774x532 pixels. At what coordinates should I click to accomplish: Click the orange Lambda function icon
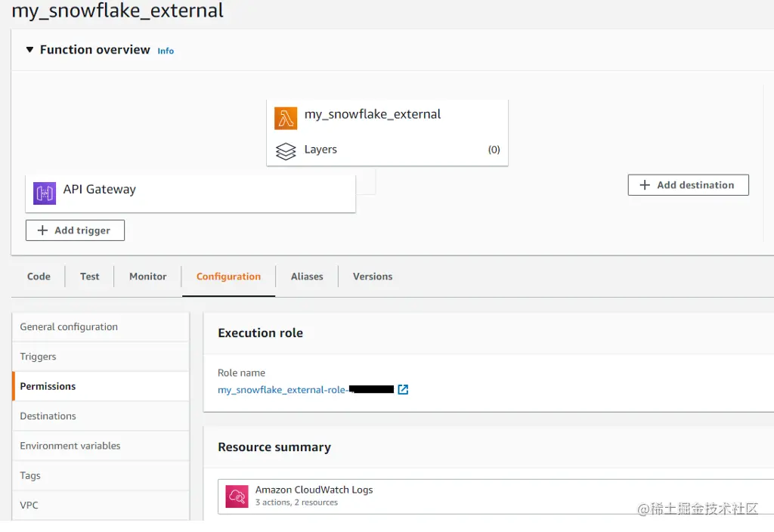point(286,119)
